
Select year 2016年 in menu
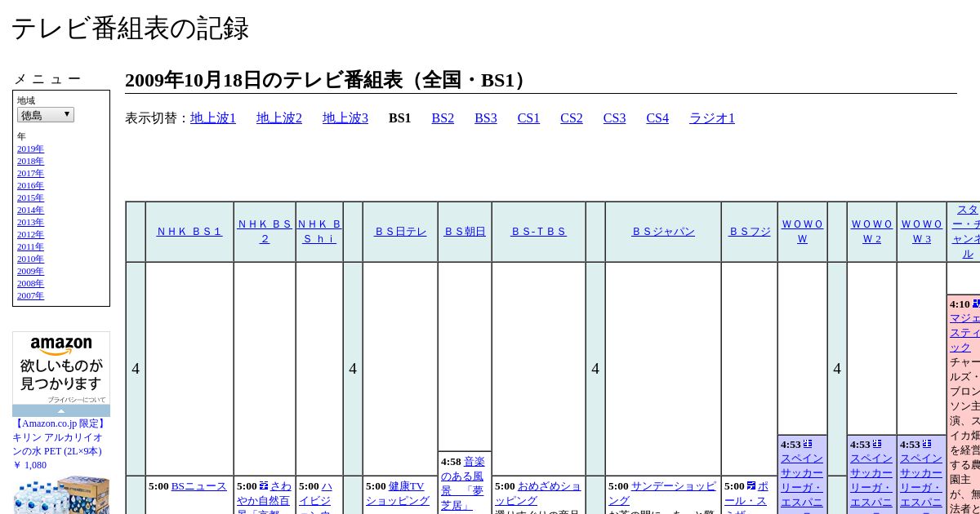pos(30,186)
